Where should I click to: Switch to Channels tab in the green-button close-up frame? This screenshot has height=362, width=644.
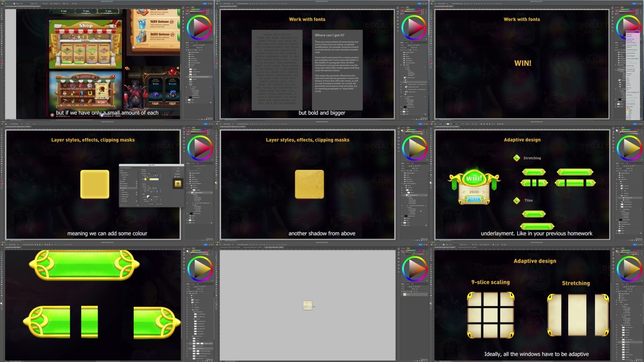coord(193,284)
